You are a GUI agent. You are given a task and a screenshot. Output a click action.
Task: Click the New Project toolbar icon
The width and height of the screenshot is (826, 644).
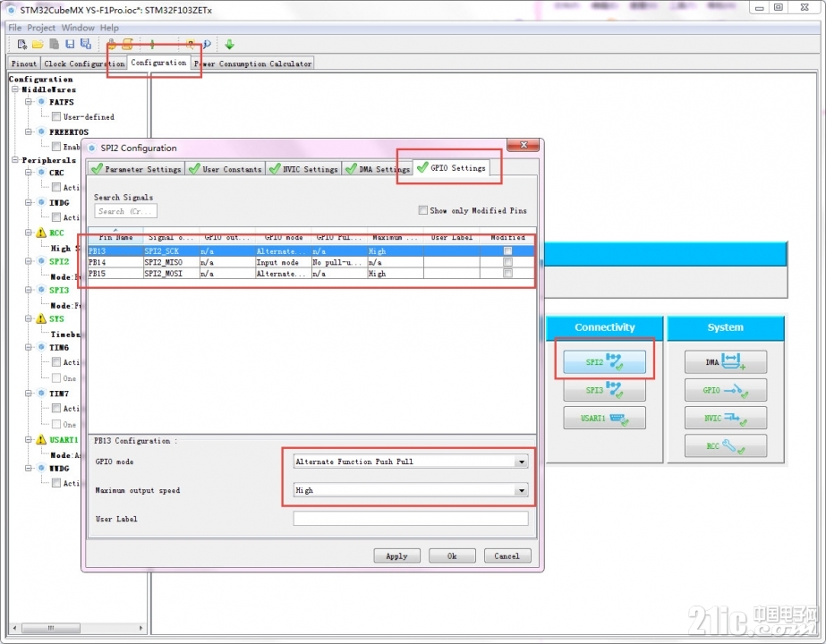coord(22,44)
